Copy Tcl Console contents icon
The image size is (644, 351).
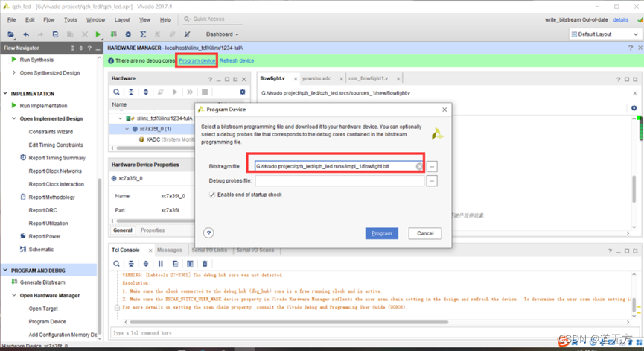tap(176, 264)
